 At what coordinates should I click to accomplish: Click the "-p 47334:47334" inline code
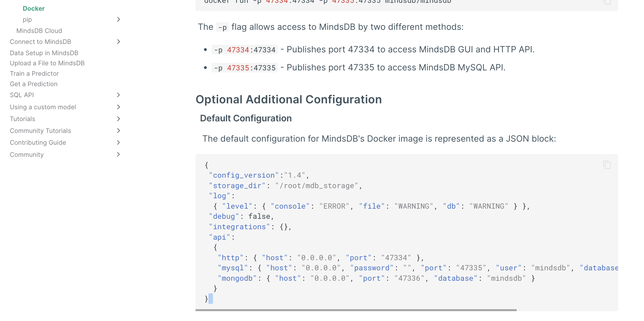(245, 50)
